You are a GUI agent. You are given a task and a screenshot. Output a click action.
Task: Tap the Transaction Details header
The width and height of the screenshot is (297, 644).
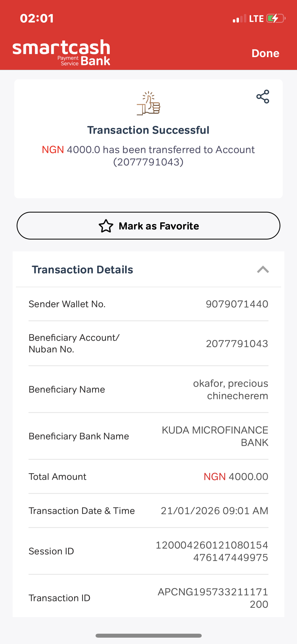coord(82,270)
